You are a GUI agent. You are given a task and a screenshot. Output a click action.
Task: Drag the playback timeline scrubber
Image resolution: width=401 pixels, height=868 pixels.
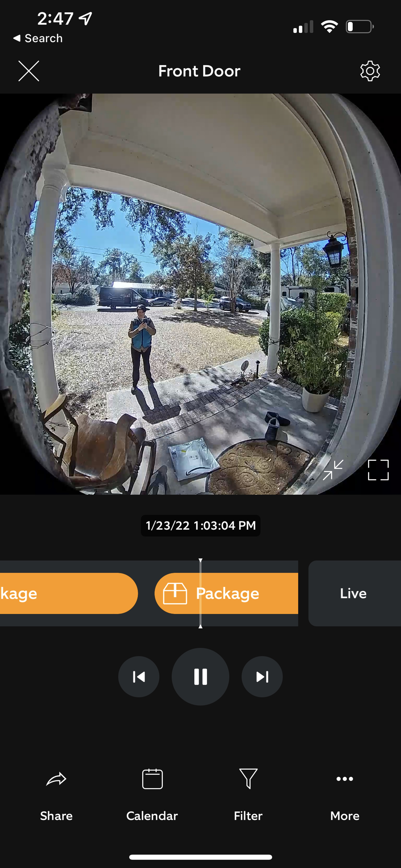click(x=200, y=592)
